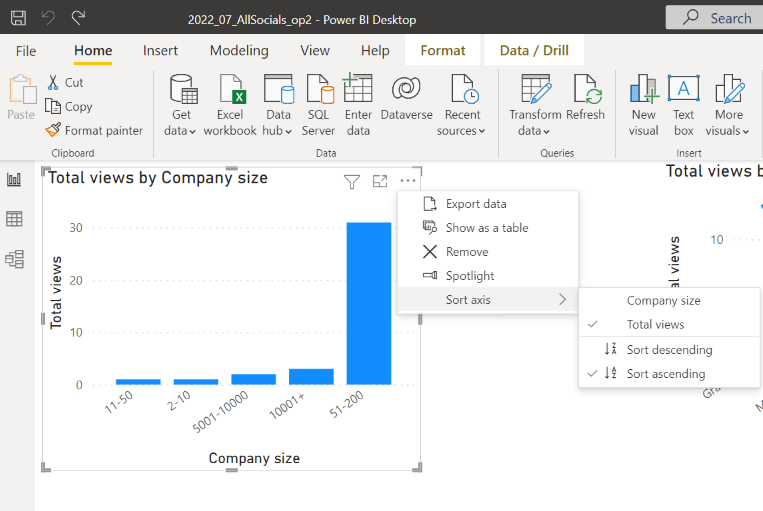Choose Show as a table
This screenshot has width=763, height=511.
488,228
